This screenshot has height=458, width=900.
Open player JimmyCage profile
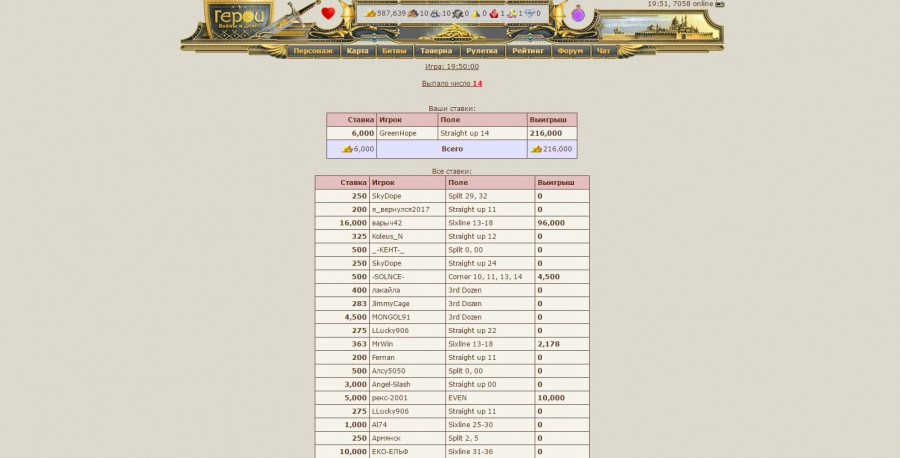click(390, 304)
